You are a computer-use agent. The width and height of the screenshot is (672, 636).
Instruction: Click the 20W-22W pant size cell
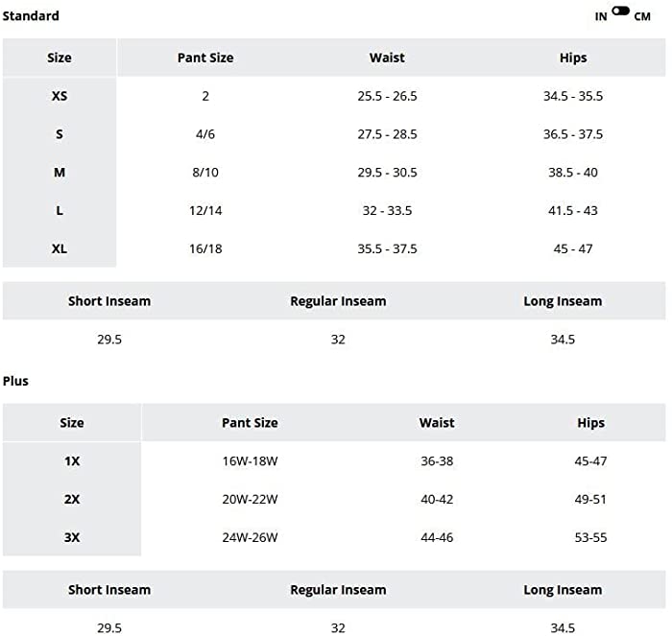pos(250,499)
